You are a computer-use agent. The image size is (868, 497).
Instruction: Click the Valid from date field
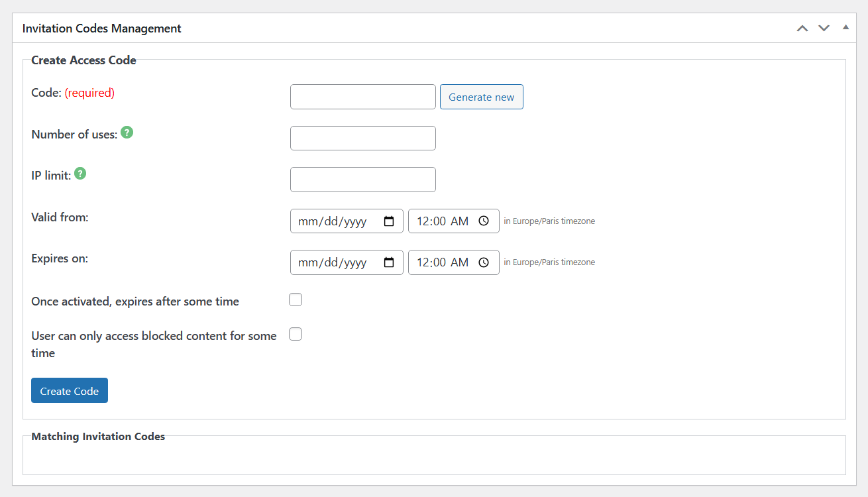347,221
